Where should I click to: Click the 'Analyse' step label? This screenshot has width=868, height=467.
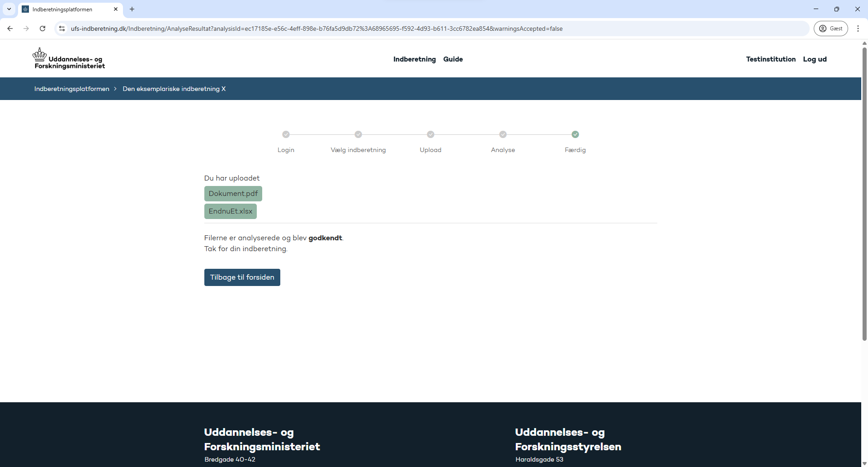point(503,150)
